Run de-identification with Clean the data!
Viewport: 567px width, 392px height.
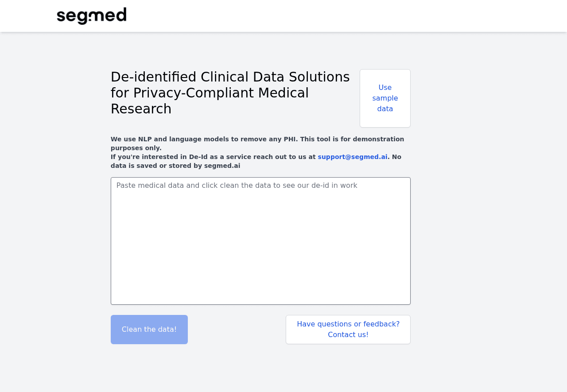(x=149, y=330)
